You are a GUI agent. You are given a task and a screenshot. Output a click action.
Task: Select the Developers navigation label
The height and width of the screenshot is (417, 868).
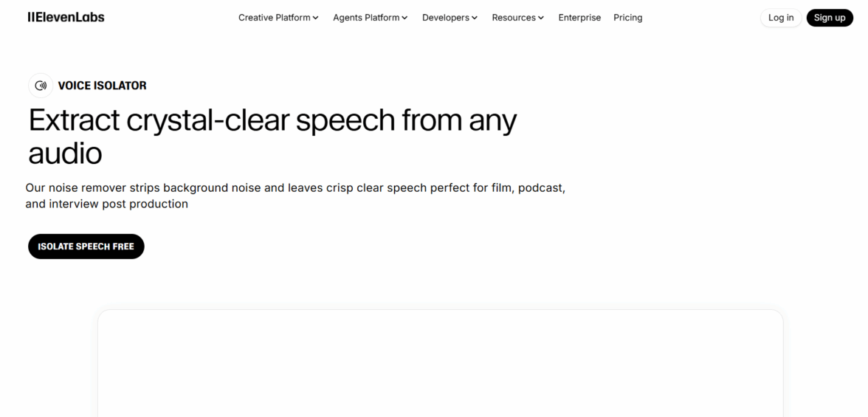446,18
